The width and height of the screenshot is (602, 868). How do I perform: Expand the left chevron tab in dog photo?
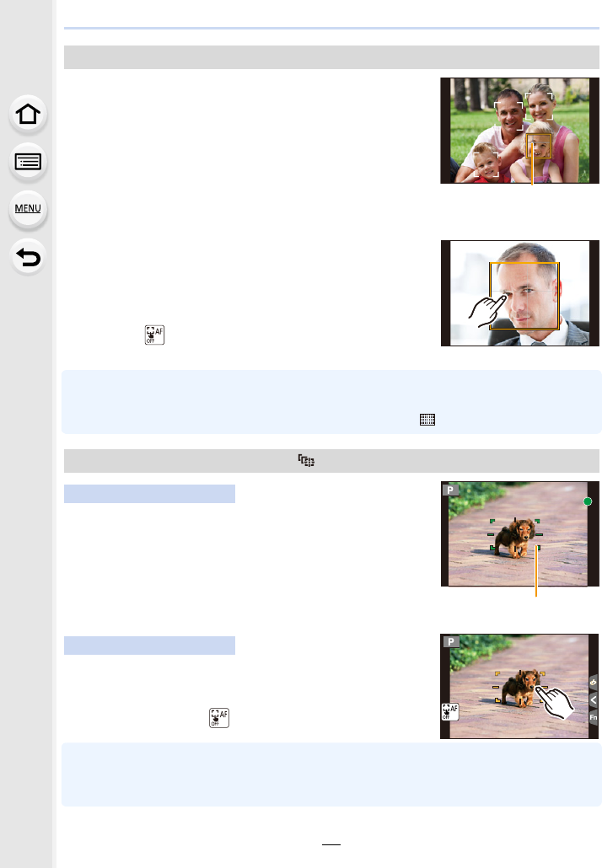pyautogui.click(x=593, y=699)
